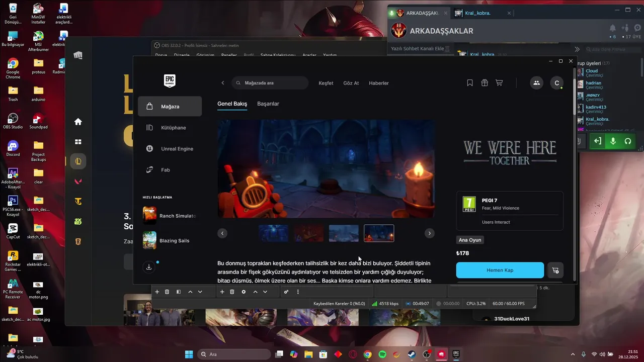Image resolution: width=644 pixels, height=362 pixels.
Task: Select member kadirv413 in Steam group list
Action: click(x=596, y=107)
